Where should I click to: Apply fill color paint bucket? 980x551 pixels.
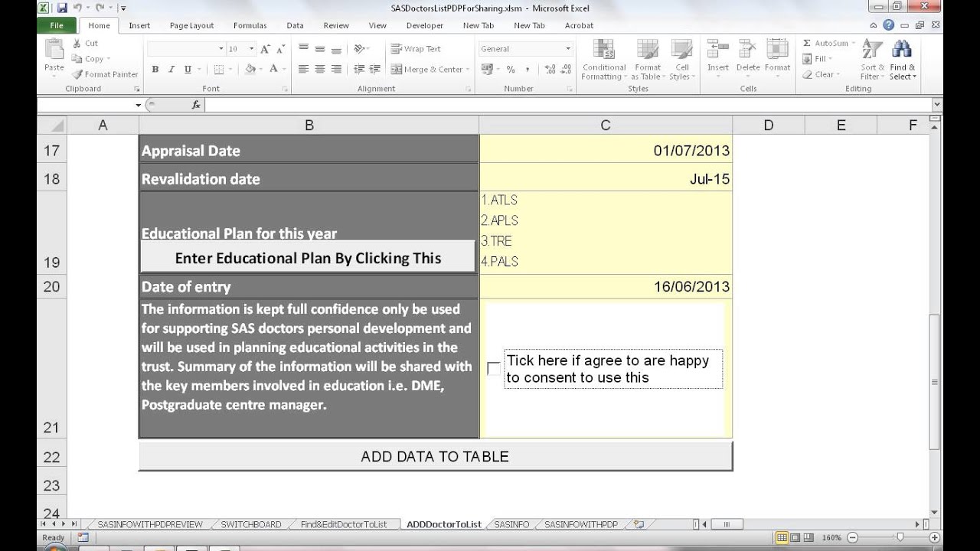(x=250, y=70)
